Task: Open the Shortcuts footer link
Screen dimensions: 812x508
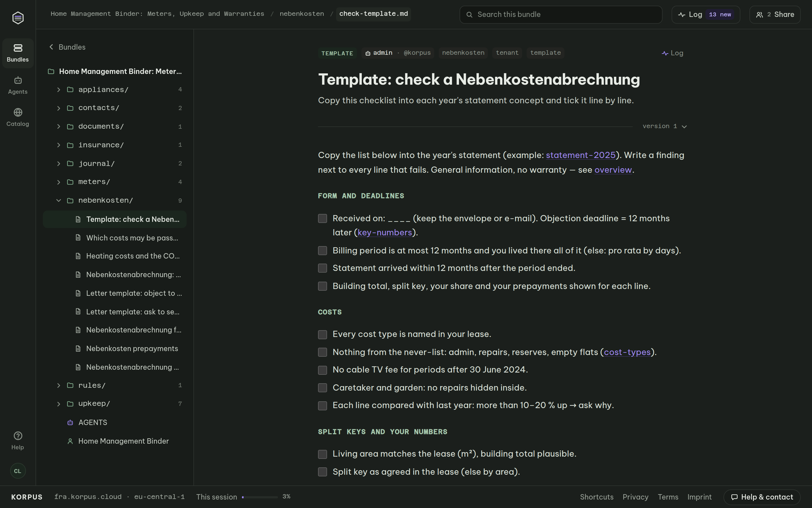Action: pyautogui.click(x=597, y=497)
